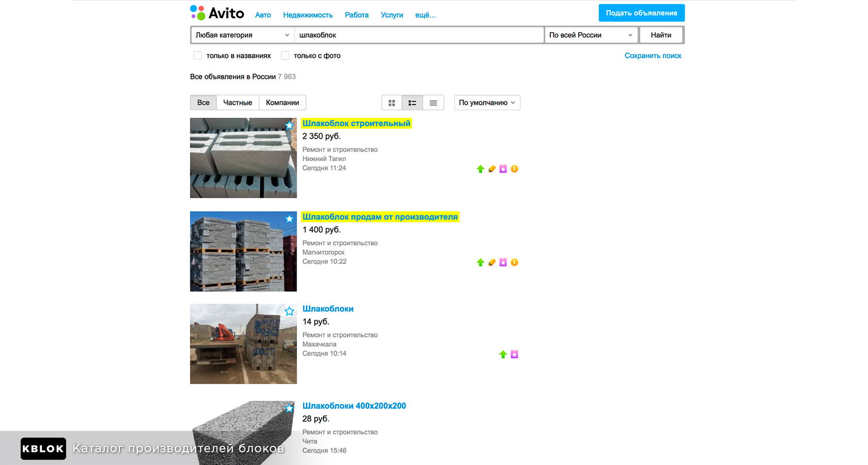The width and height of the screenshot is (868, 465).
Task: Open Авто section
Action: tap(263, 15)
